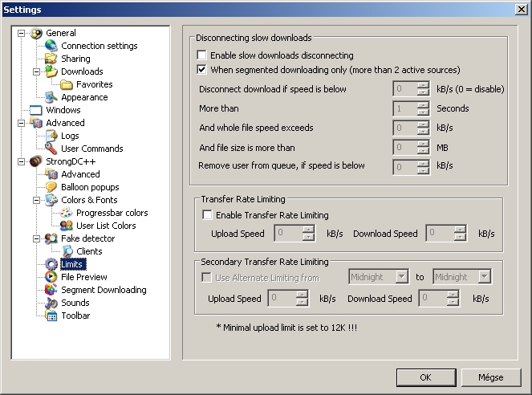Collapse the Fake detector tree node
The width and height of the screenshot is (532, 395).
pyautogui.click(x=36, y=238)
